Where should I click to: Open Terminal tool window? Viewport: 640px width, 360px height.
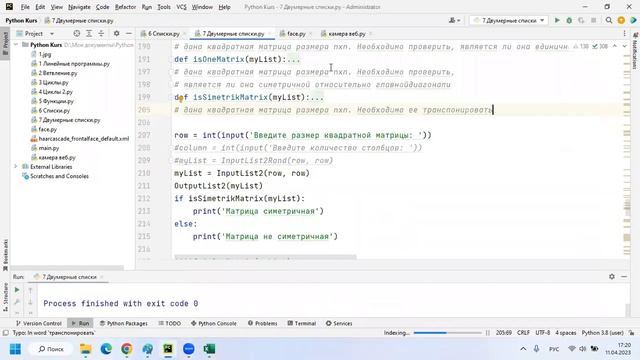(302, 323)
